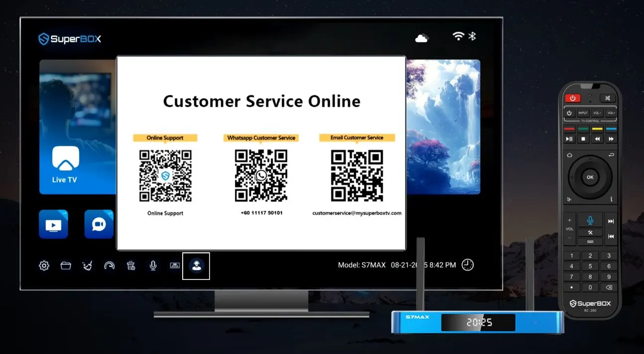
Task: Tap the play/pause button on remote
Action: click(x=569, y=139)
